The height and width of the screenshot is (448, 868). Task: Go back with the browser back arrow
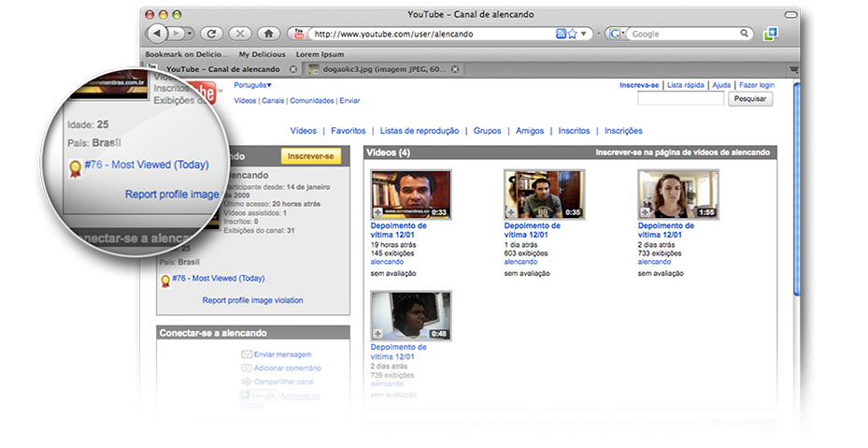point(157,34)
